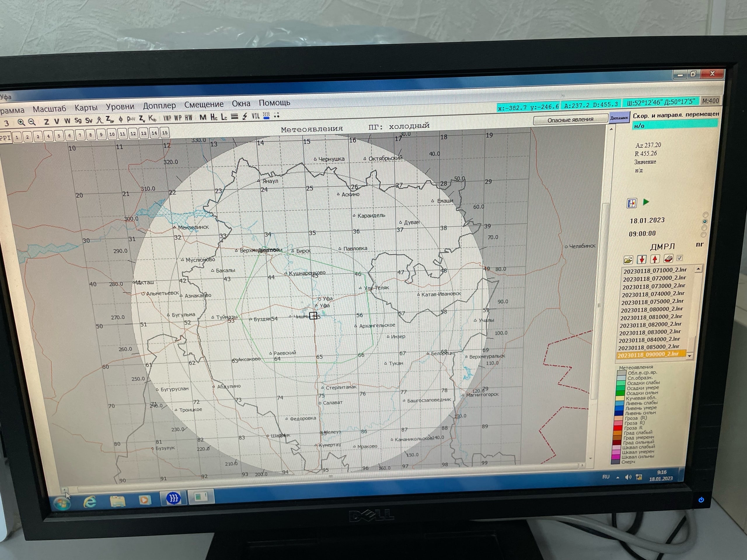Select the topmost radio button near the date
747x560 pixels.
(706, 215)
